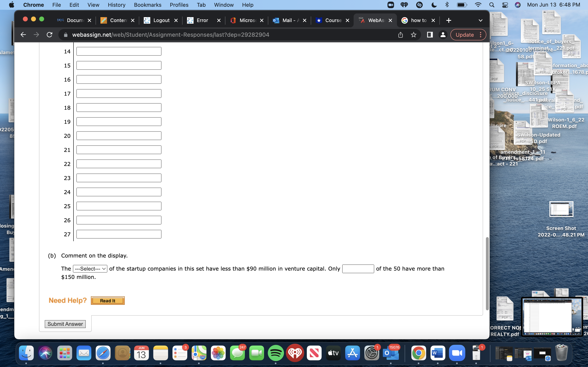Toggle Chrome's side panel

(x=430, y=35)
